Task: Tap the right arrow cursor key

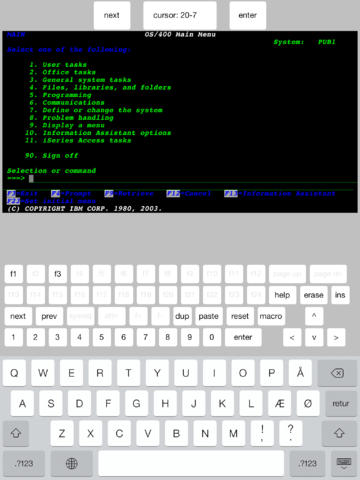Action: pyautogui.click(x=336, y=337)
